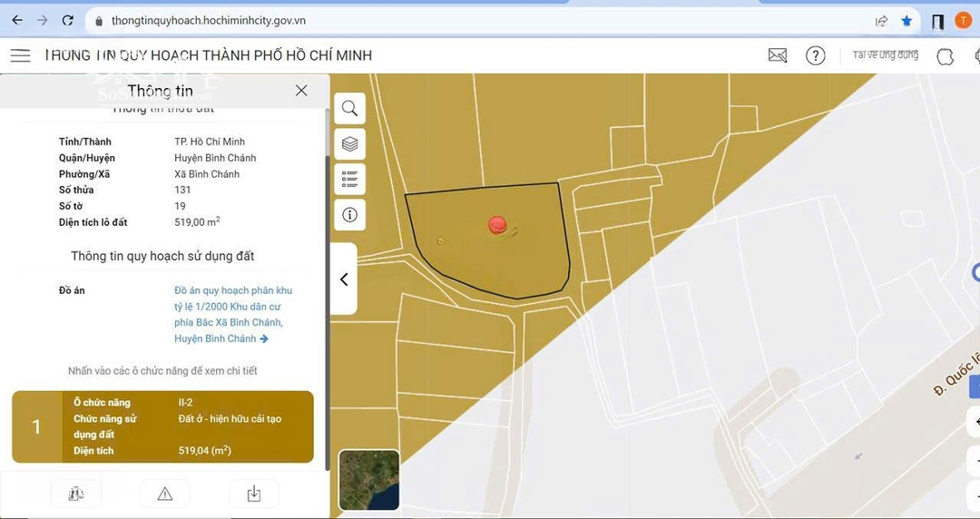Image resolution: width=980 pixels, height=519 pixels.
Task: Click the browser address bar URL
Action: [209, 20]
